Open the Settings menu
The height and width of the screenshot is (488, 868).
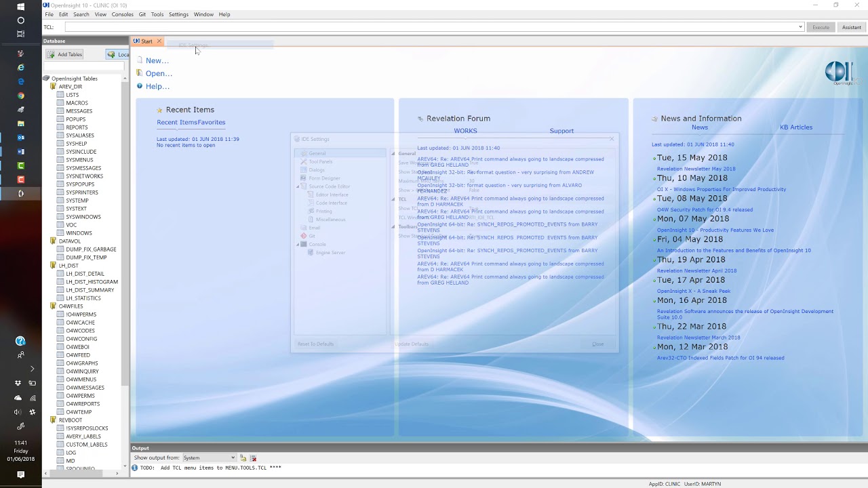[x=178, y=14]
